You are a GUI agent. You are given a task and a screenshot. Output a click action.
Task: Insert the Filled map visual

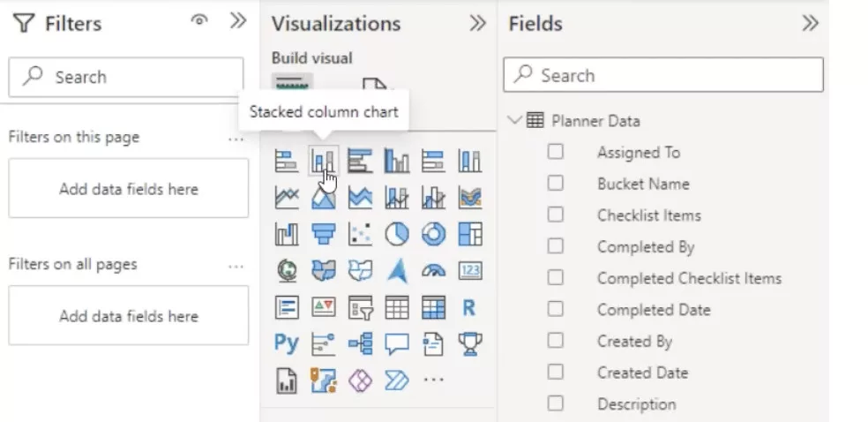point(323,270)
